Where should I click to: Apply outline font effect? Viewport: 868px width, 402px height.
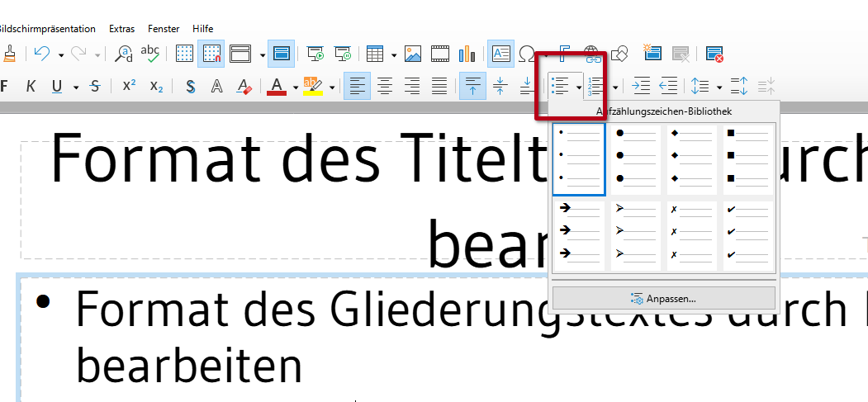217,87
